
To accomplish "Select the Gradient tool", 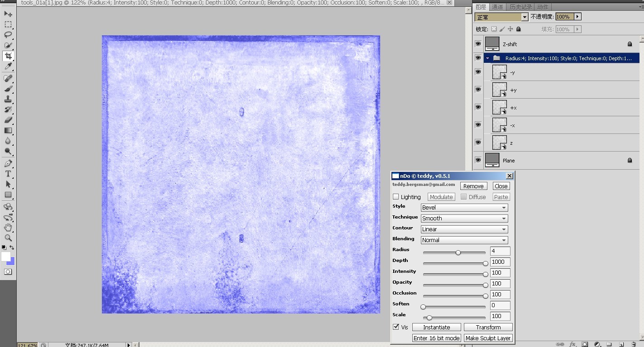I will (x=8, y=130).
